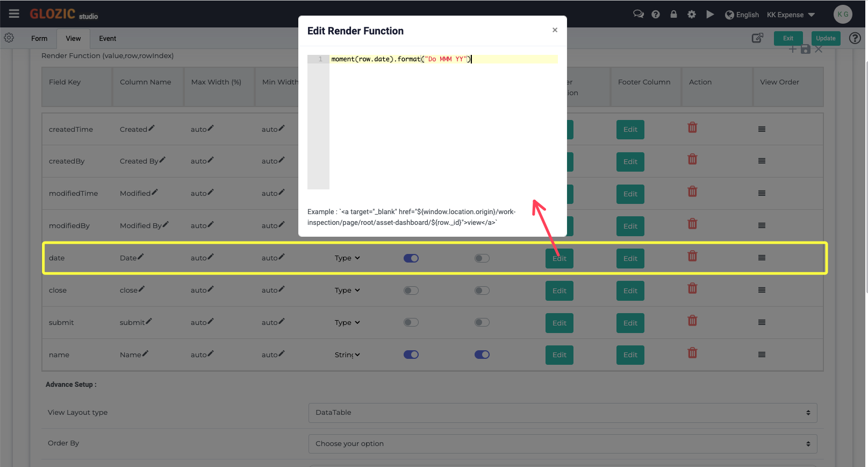Switch to the Event tab

[107, 39]
